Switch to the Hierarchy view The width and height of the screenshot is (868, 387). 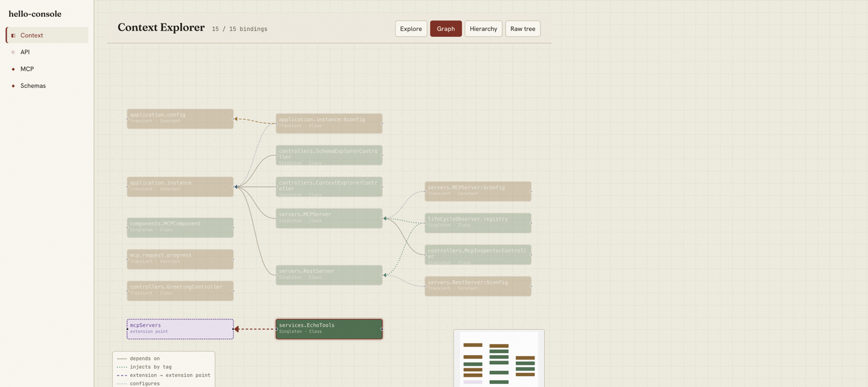click(483, 29)
